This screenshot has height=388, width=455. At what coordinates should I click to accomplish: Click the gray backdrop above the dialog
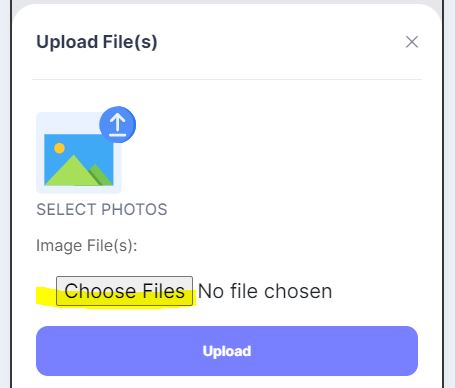tap(227, 2)
